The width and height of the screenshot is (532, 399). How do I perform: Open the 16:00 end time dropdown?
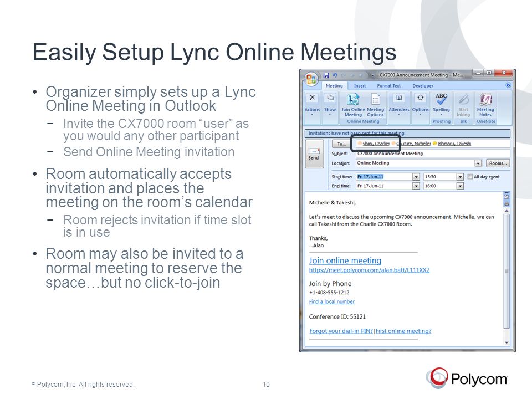(x=460, y=186)
